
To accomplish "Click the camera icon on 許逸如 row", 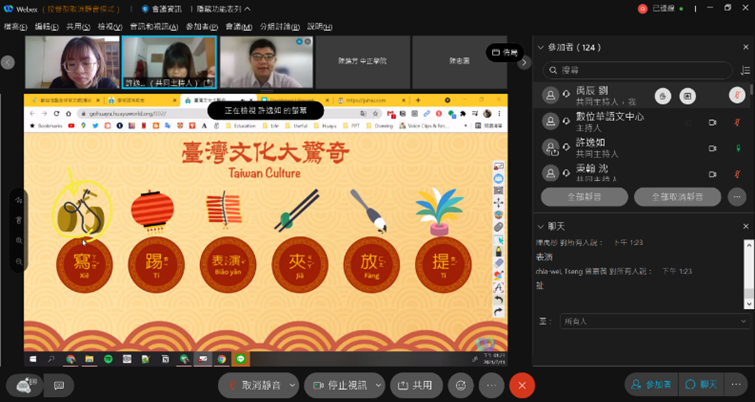I will point(713,149).
